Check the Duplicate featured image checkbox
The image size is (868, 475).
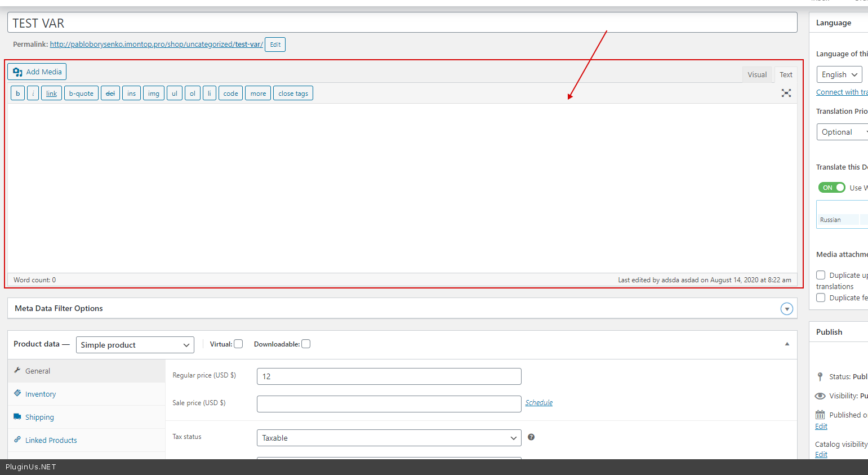coord(821,298)
